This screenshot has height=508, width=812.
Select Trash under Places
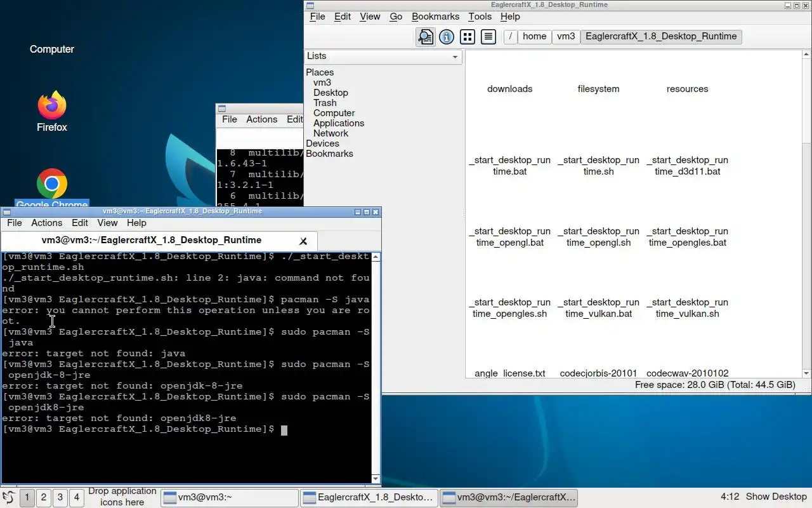(x=325, y=103)
